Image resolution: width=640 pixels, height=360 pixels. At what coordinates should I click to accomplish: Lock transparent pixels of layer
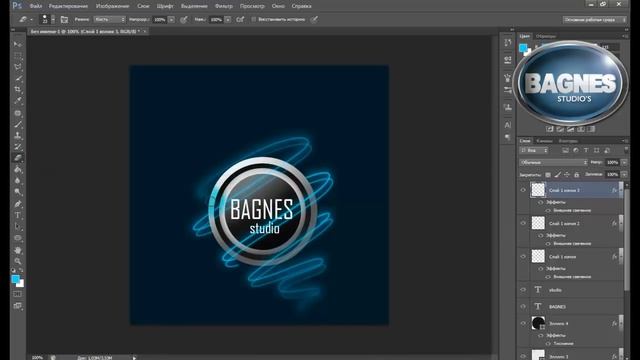[x=548, y=175]
